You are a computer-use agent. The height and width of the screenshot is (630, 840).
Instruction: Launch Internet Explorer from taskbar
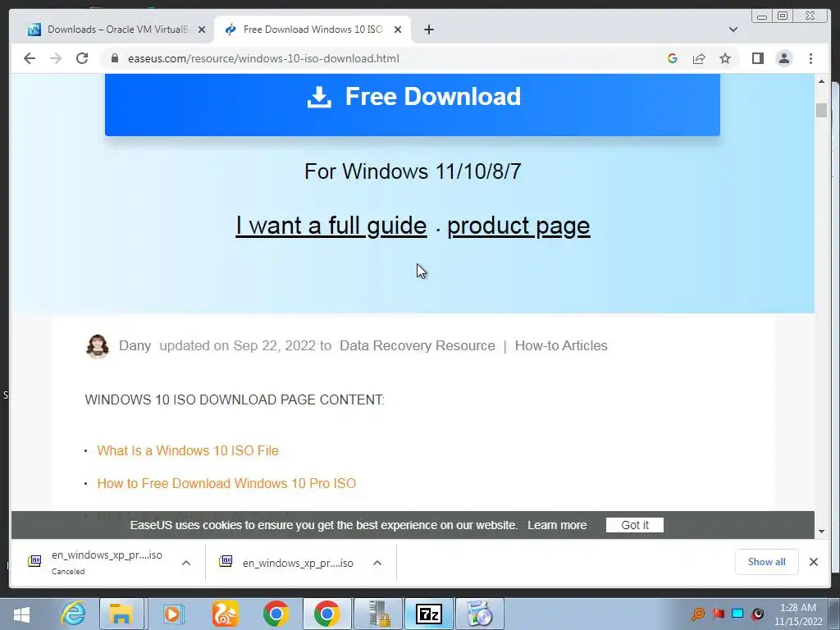tap(73, 614)
